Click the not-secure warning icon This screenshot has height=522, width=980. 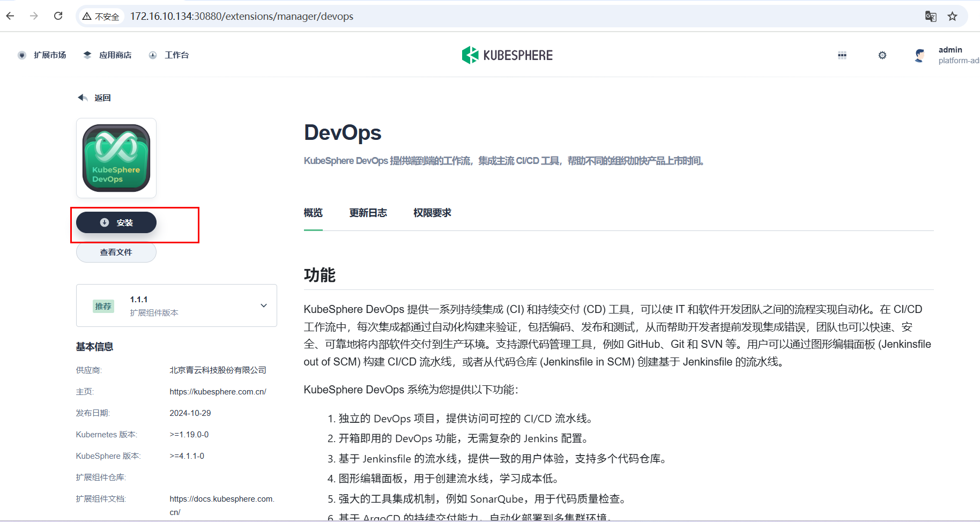tap(86, 17)
